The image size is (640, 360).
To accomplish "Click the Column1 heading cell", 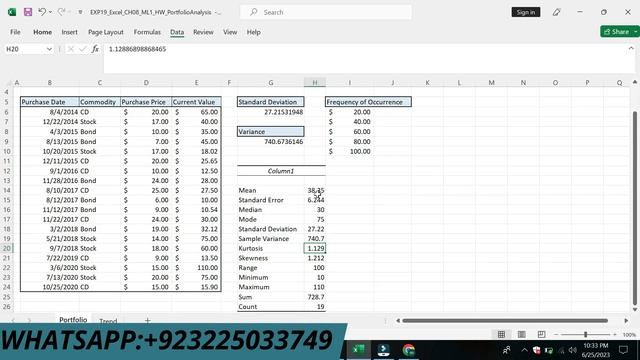I will [x=281, y=171].
